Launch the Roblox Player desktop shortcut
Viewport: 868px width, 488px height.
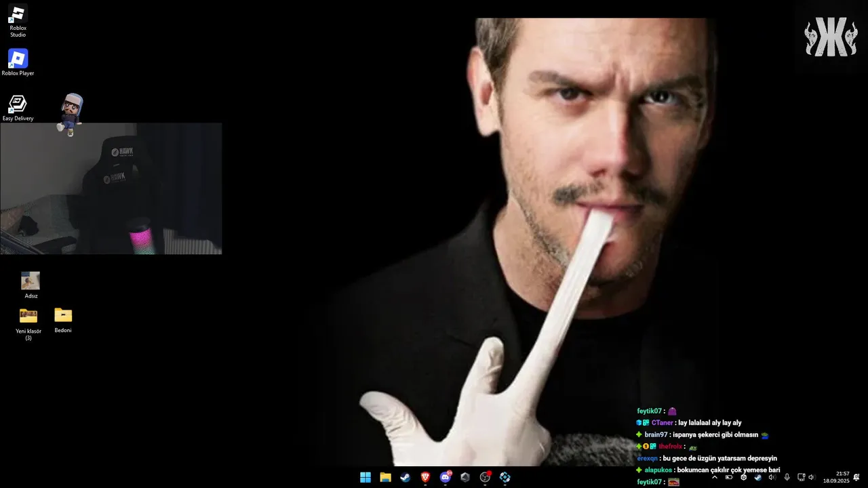click(x=18, y=62)
